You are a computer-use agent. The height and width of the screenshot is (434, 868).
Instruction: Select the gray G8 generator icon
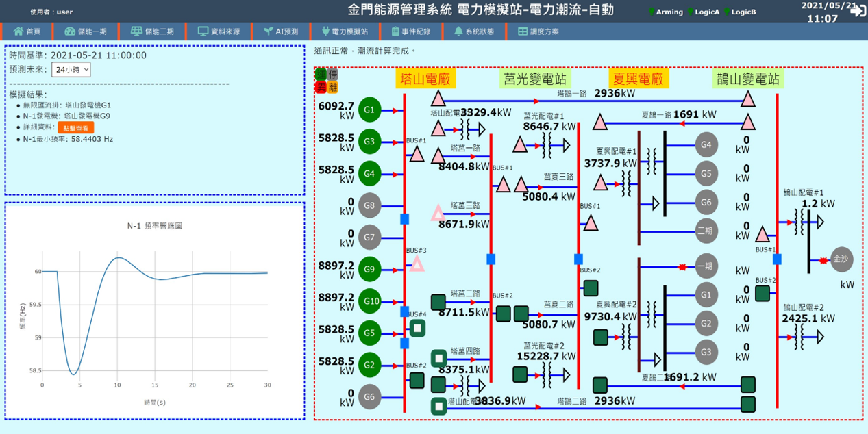369,205
